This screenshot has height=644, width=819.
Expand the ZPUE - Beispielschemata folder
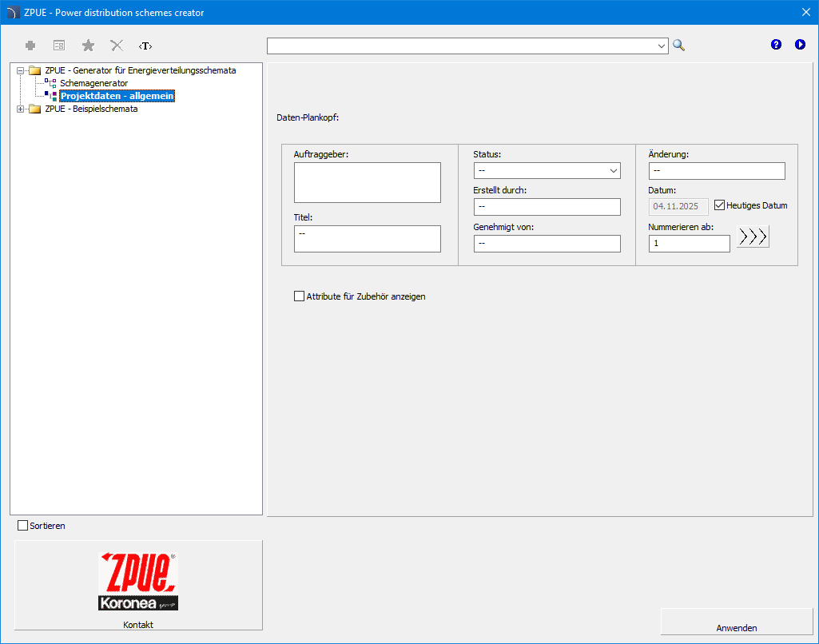(x=21, y=109)
